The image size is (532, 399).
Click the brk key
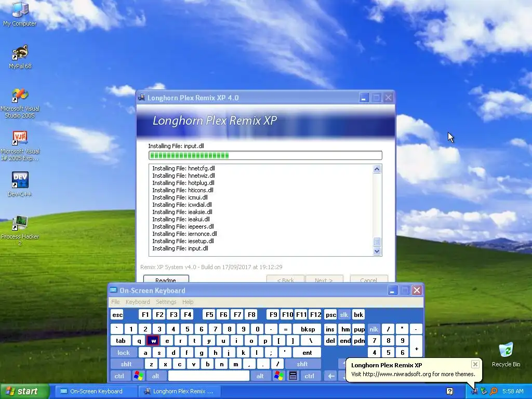tap(358, 314)
